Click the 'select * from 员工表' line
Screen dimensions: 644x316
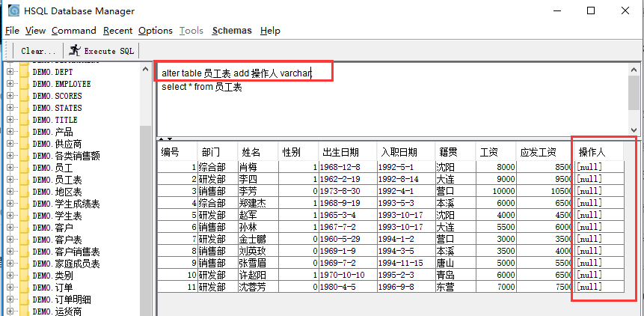coord(202,87)
